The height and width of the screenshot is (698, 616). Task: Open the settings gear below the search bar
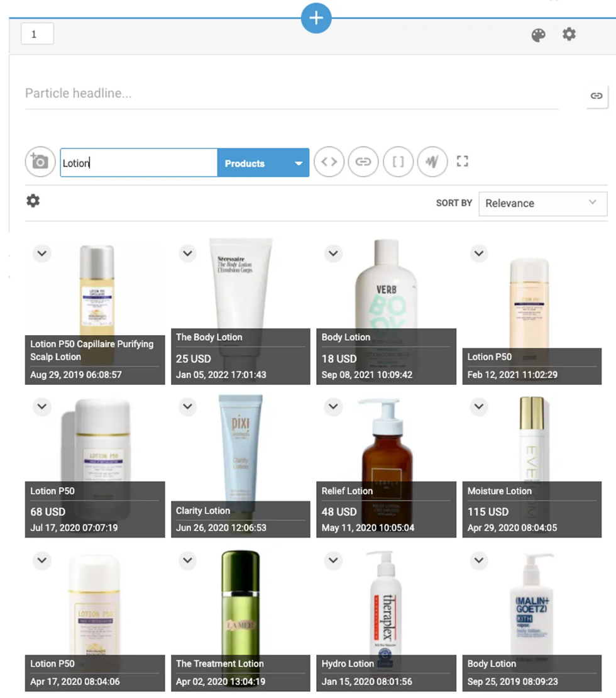coord(33,200)
